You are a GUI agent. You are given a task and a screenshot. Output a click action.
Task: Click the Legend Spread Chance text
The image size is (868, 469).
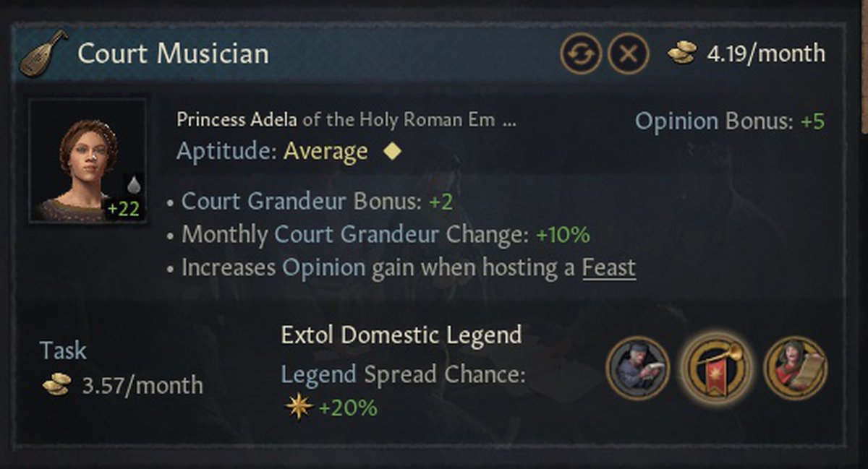click(402, 374)
